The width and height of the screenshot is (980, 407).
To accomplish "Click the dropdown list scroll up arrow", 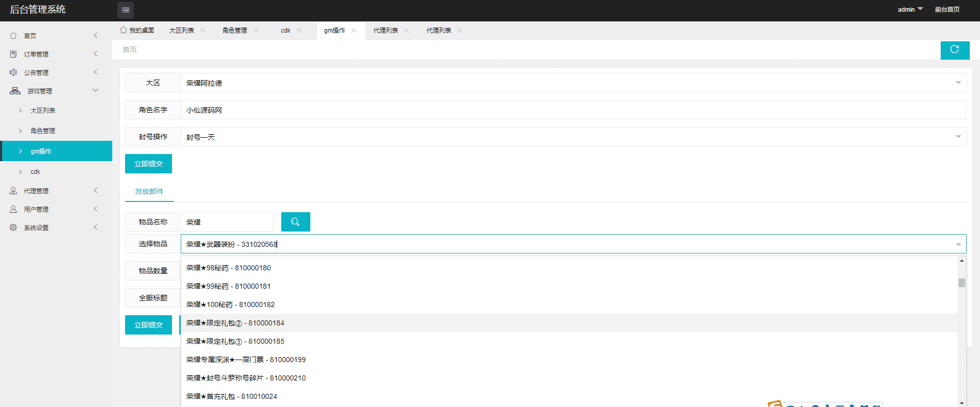I will [962, 261].
